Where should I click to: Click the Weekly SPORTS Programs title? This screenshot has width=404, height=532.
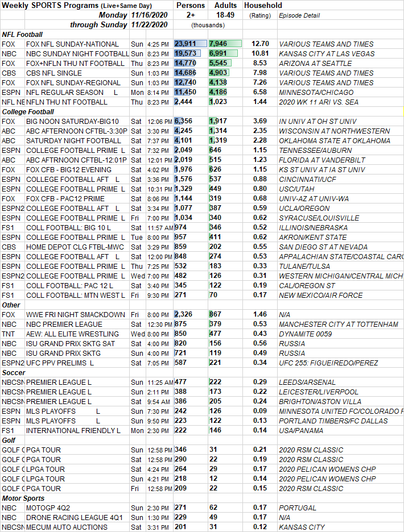coord(77,6)
